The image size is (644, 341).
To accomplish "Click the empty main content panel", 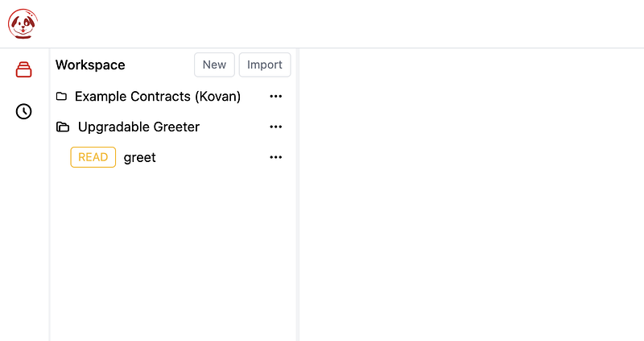I will pos(471,193).
